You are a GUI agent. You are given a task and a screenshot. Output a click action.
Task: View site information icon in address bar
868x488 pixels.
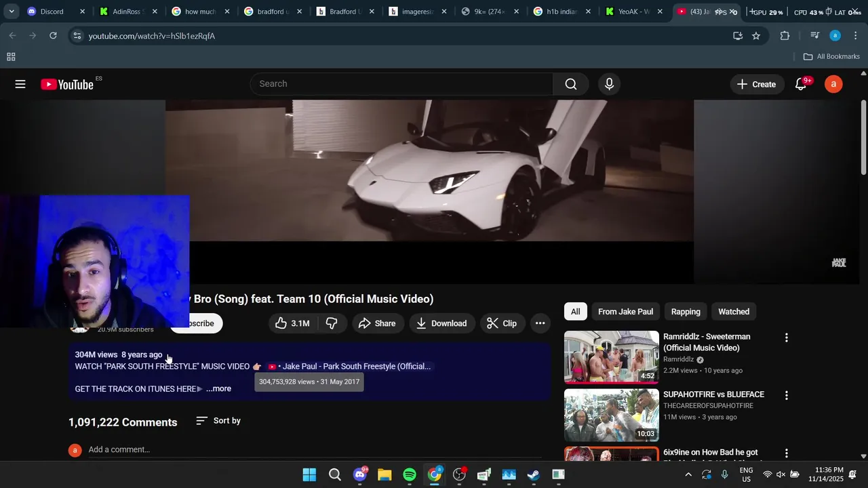77,36
